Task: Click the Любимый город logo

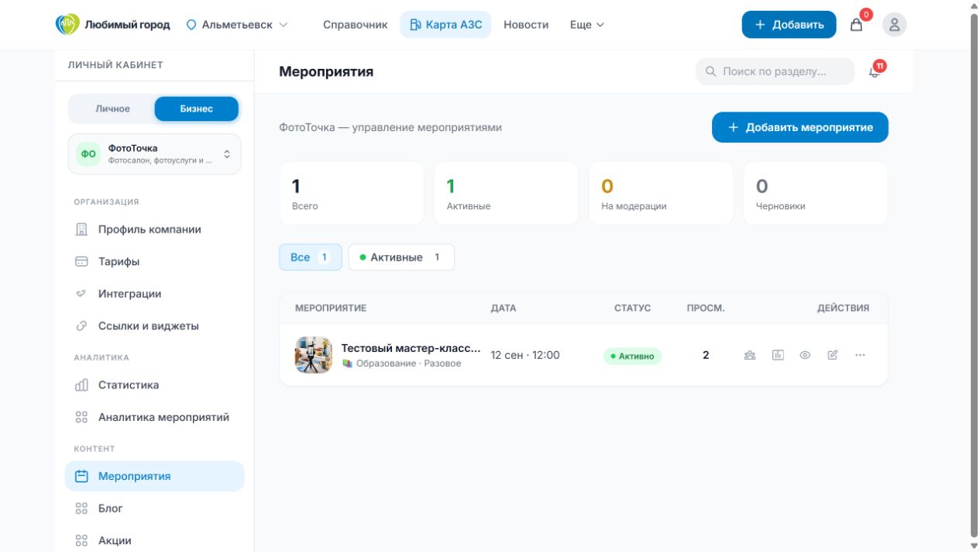Action: point(113,25)
